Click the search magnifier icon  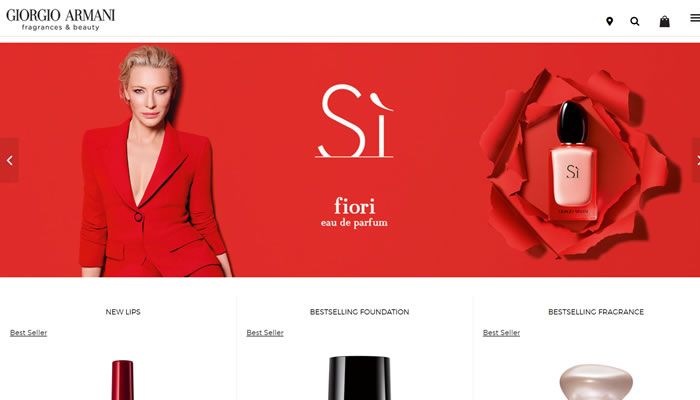point(635,21)
